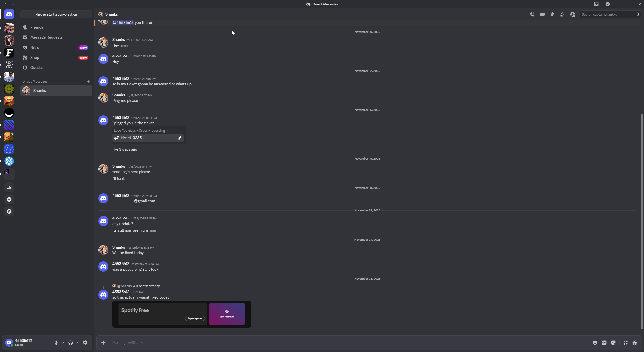Deafen with the headphones button
This screenshot has width=644, height=352.
coord(70,343)
